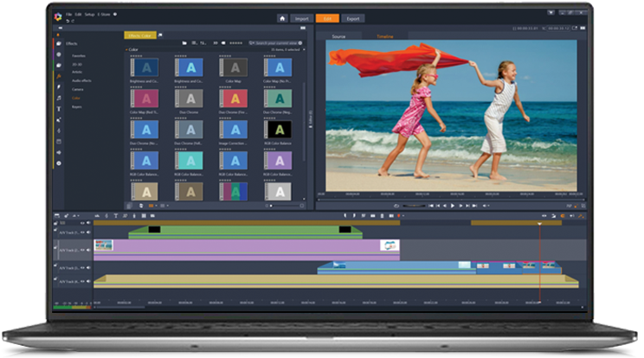Image resolution: width=644 pixels, height=358 pixels.
Task: Toggle visibility eye of A/V Track 3
Action: point(82,268)
